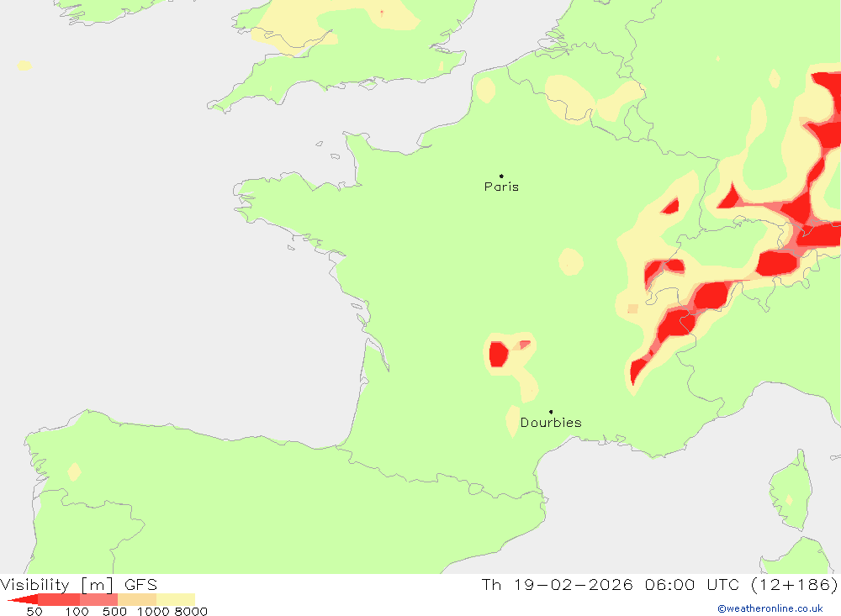Click the legend value 1000
Image resolution: width=841 pixels, height=616 pixels.
click(153, 612)
